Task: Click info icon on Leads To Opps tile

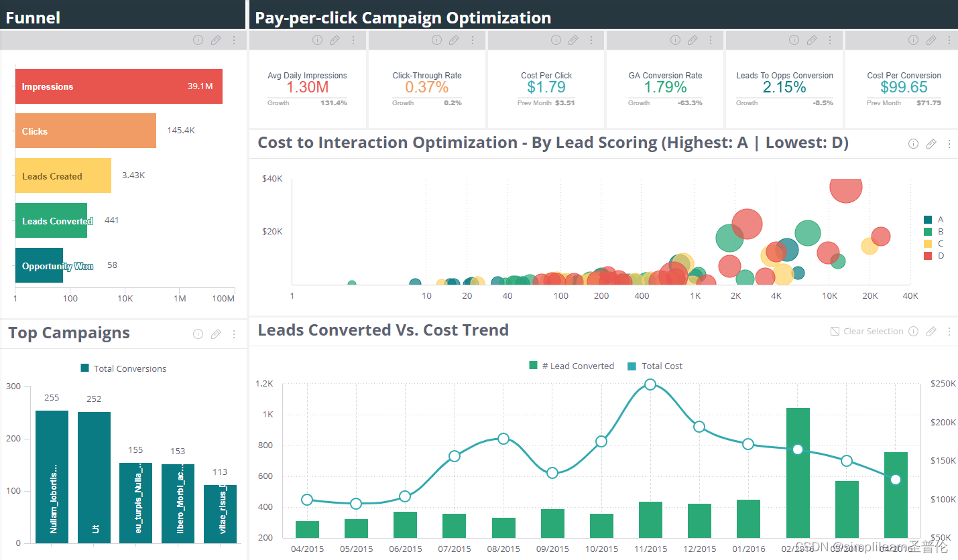Action: (794, 40)
